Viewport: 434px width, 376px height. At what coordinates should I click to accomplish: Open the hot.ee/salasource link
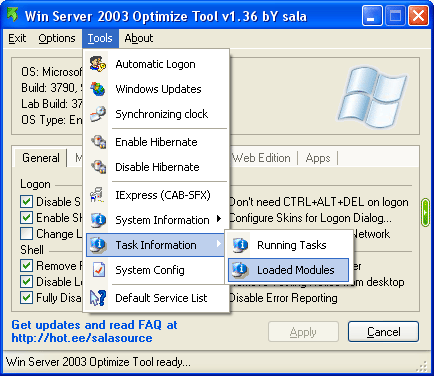82,338
